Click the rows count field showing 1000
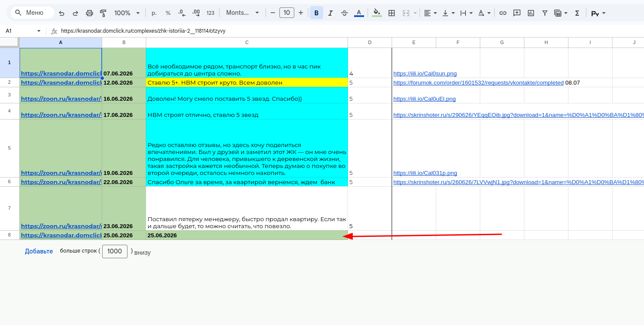Viewport: 644px width, 325px height. click(x=115, y=251)
